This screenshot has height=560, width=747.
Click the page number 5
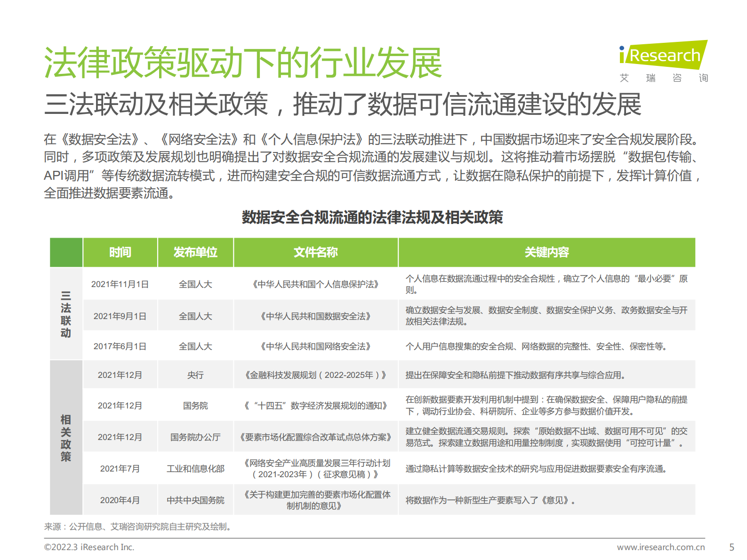[731, 547]
